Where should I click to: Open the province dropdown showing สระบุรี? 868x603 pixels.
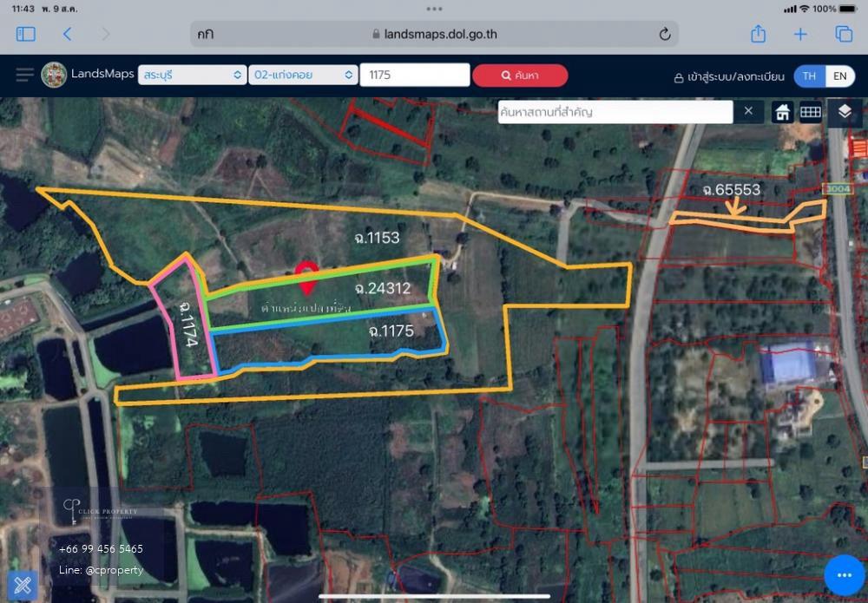[192, 75]
